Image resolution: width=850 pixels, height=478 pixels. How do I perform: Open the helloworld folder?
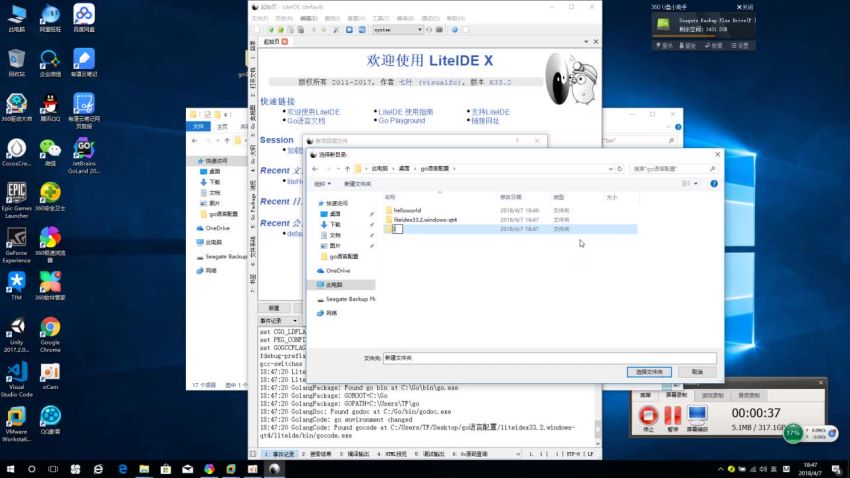point(407,210)
